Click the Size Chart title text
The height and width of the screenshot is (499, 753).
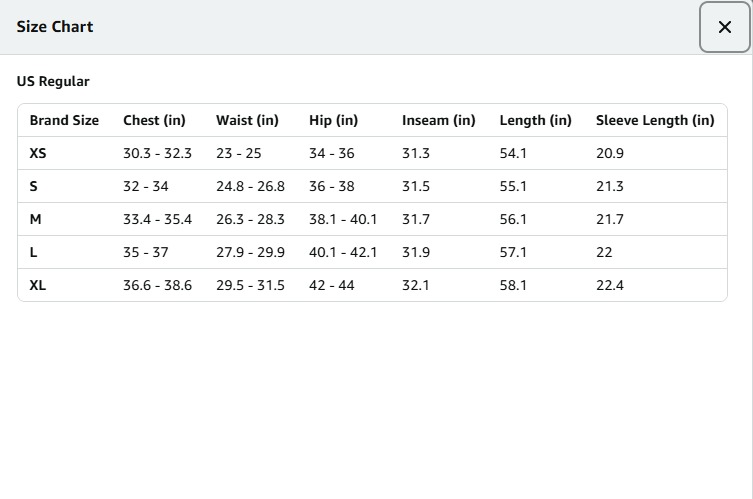(x=55, y=27)
